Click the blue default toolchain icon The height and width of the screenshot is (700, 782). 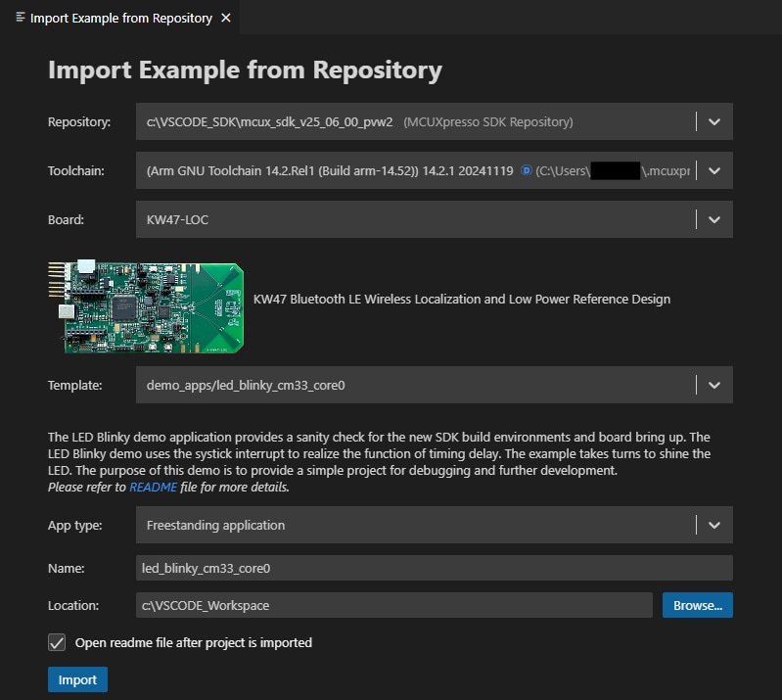pos(526,170)
